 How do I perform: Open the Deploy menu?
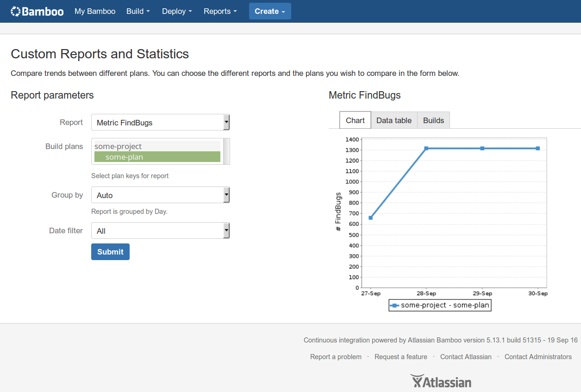click(x=176, y=11)
